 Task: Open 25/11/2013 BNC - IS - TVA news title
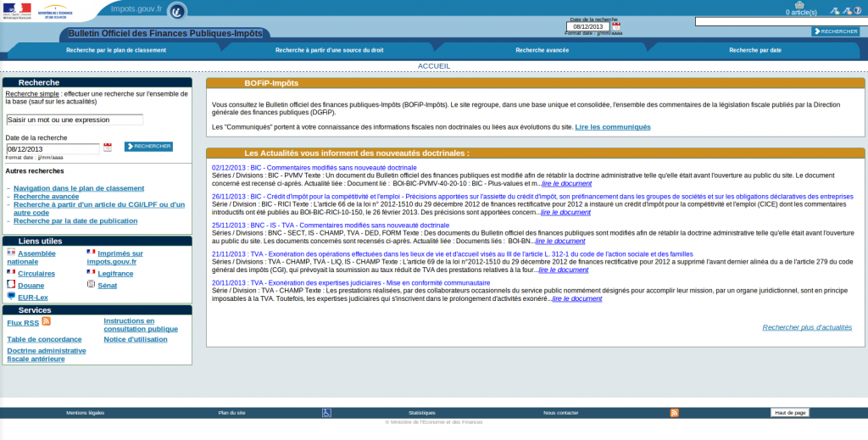331,226
